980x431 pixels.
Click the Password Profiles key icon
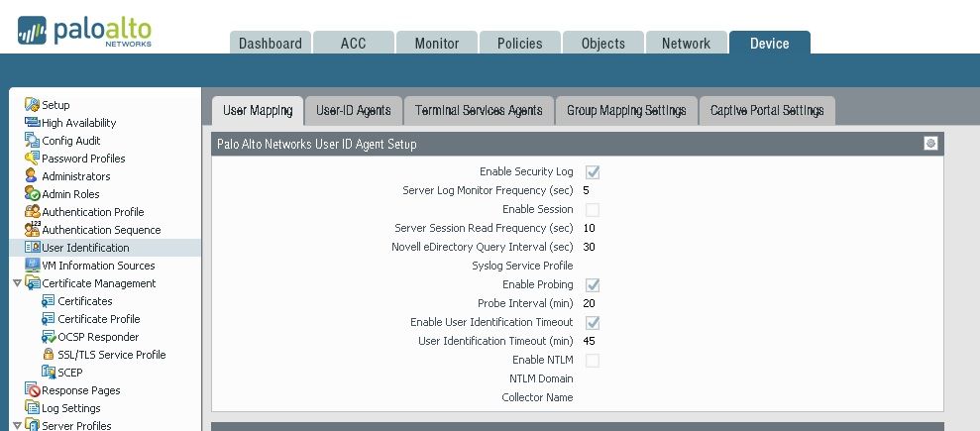click(33, 159)
